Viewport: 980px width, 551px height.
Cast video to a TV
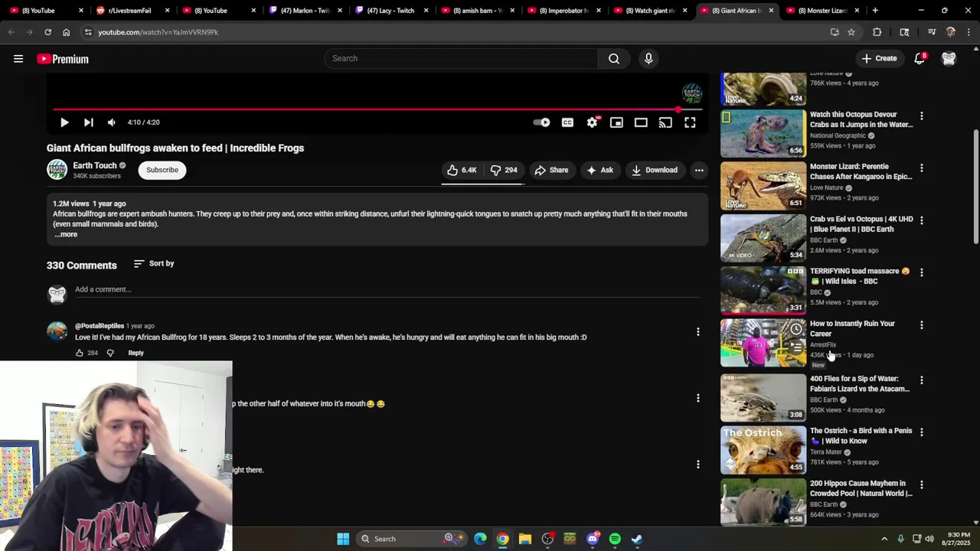(665, 122)
